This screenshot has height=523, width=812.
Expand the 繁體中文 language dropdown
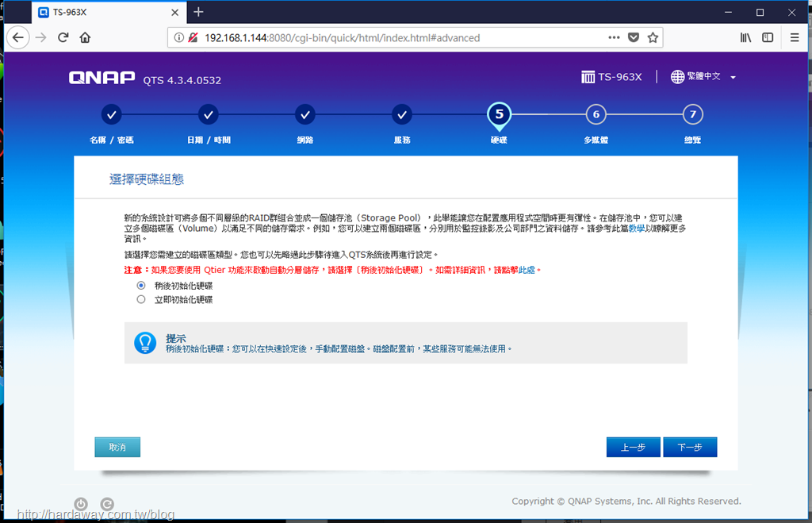733,77
